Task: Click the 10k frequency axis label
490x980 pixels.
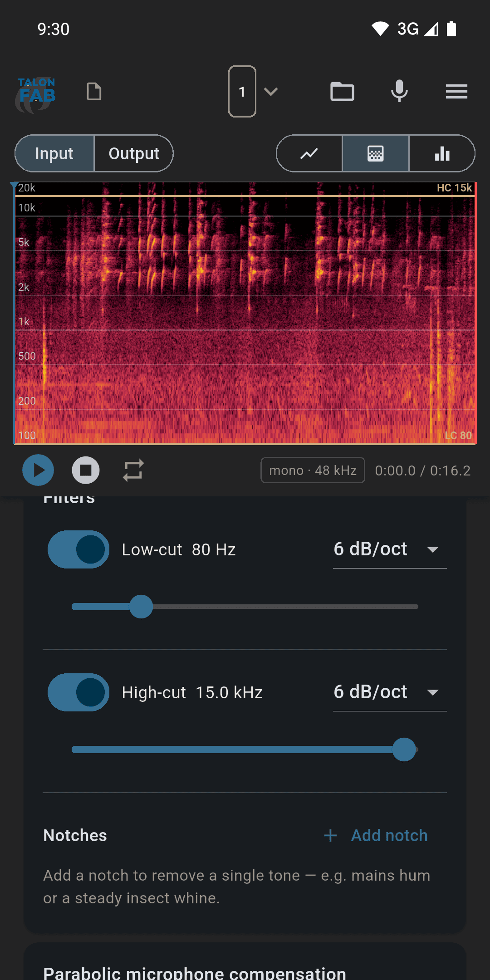Action: coord(27,208)
